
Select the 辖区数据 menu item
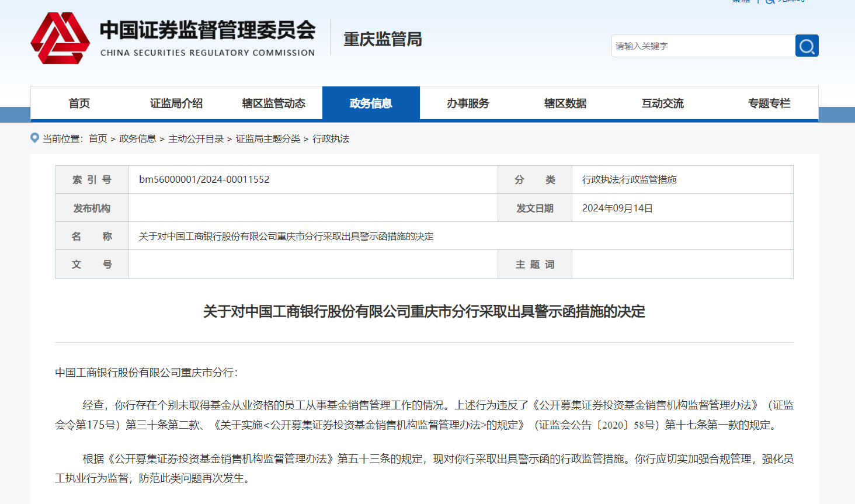pyautogui.click(x=564, y=103)
